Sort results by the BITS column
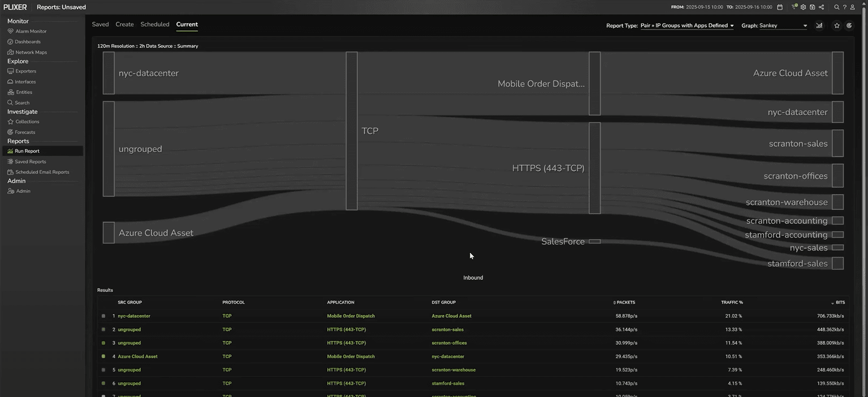The width and height of the screenshot is (868, 397). click(x=840, y=303)
